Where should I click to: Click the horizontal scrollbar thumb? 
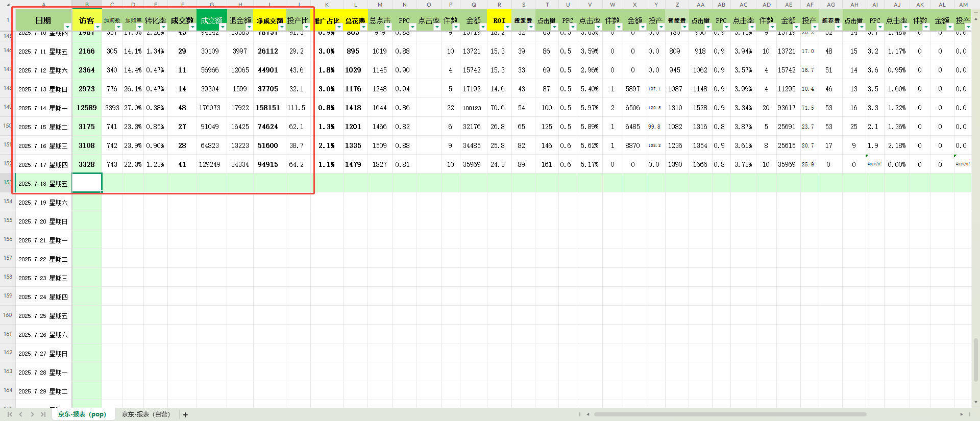click(730, 414)
